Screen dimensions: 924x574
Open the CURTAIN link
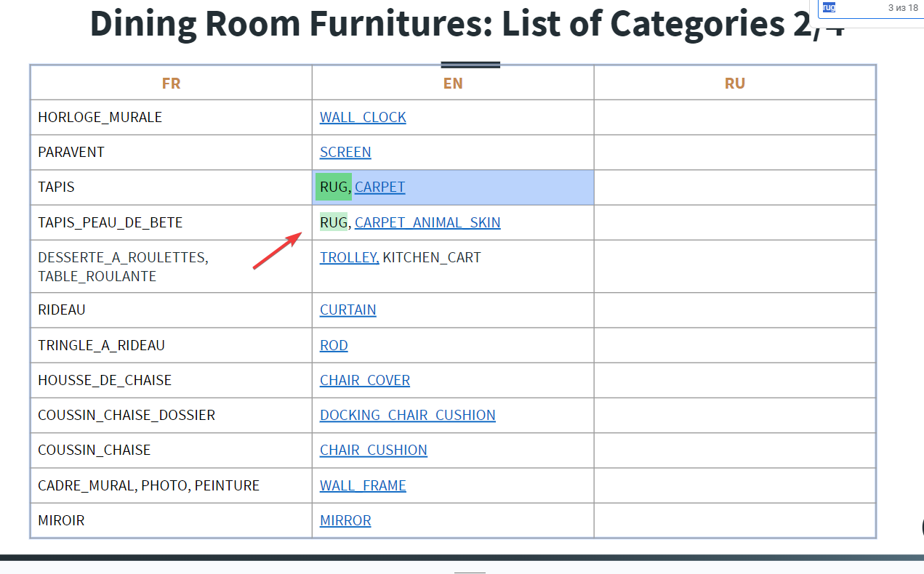[x=347, y=310]
